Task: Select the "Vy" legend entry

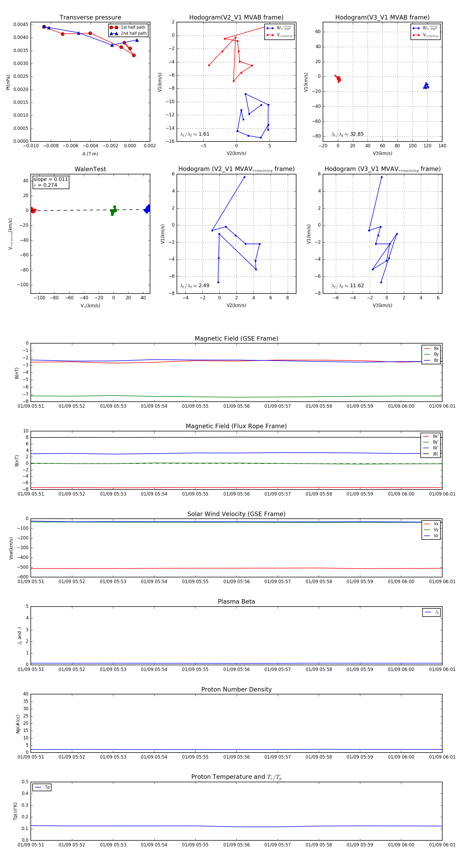Action: [x=431, y=530]
